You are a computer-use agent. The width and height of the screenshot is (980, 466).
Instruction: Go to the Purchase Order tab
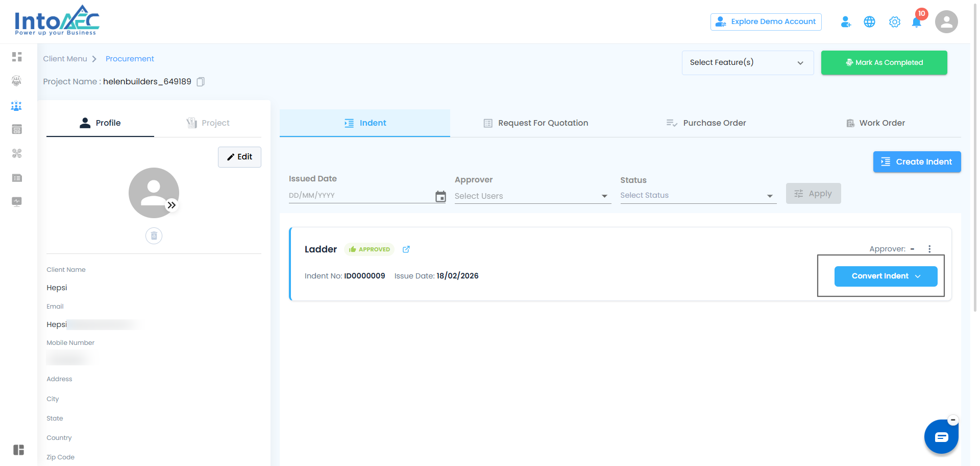point(706,123)
